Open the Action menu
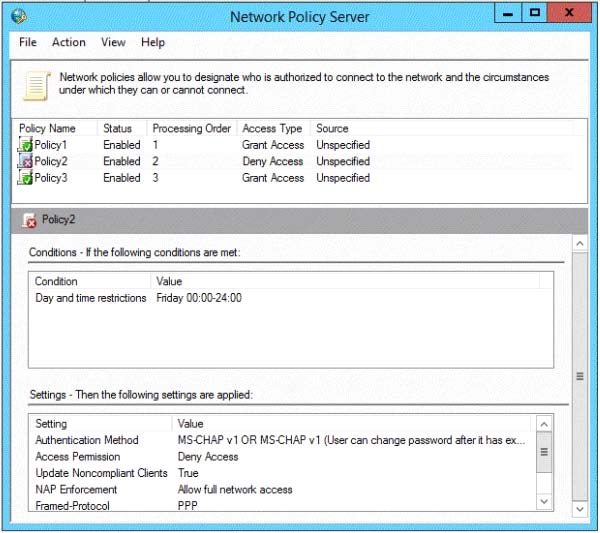Screen dimensions: 600x533 click(69, 42)
